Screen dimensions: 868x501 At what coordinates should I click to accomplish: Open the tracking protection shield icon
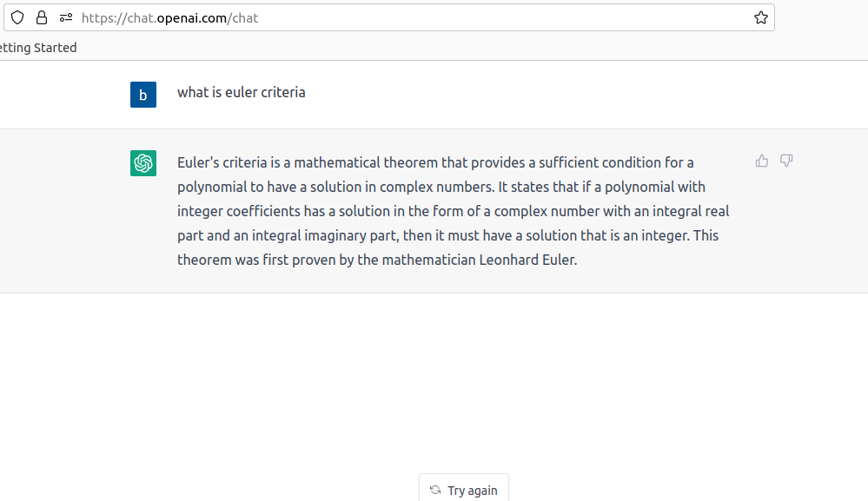[x=17, y=17]
